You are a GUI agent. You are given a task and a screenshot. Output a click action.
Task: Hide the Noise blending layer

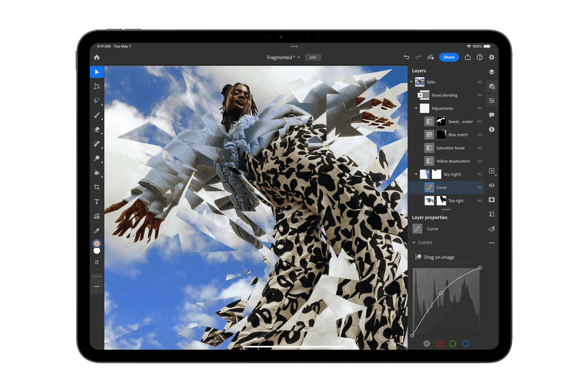(479, 95)
